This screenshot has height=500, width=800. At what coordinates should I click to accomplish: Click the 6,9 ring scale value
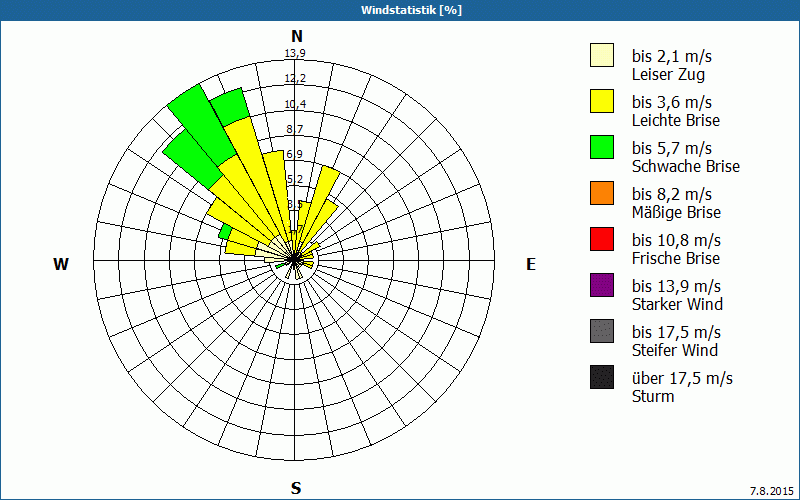[x=295, y=154]
